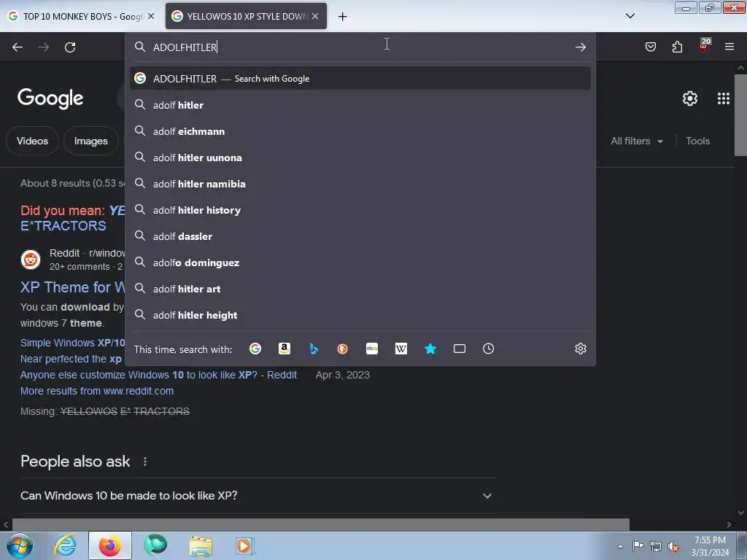Open the Google apps grid

click(723, 98)
